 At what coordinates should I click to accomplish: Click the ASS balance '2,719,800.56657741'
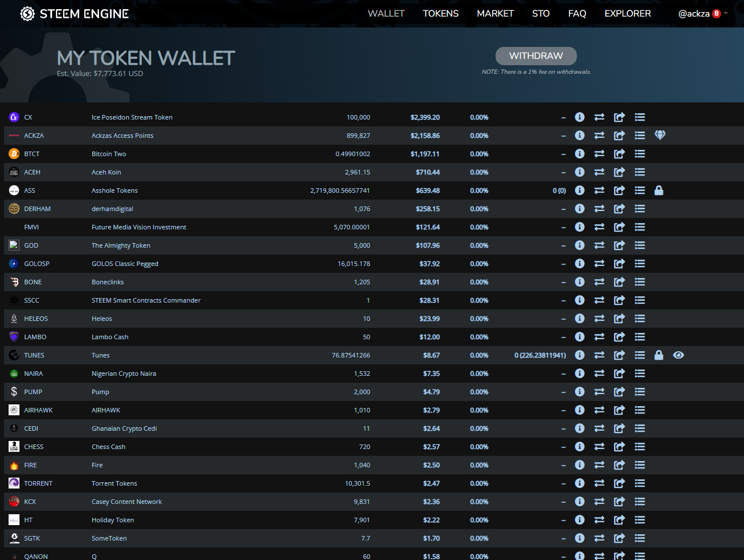340,190
